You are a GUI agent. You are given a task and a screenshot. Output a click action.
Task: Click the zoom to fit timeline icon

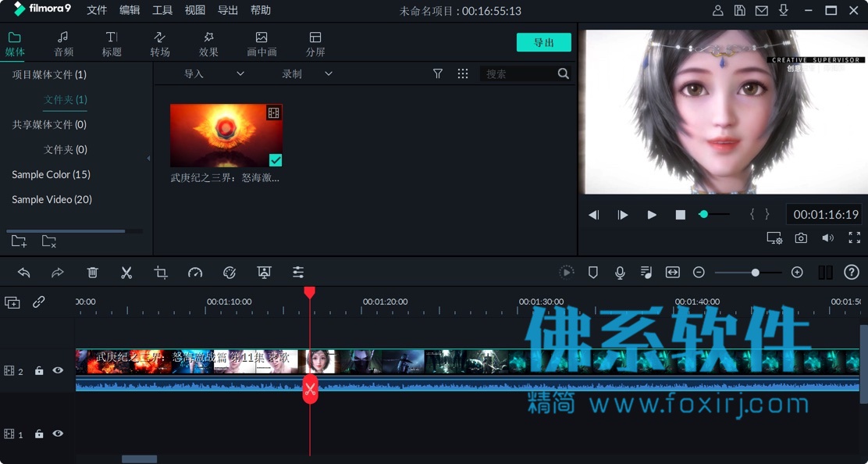coord(673,273)
